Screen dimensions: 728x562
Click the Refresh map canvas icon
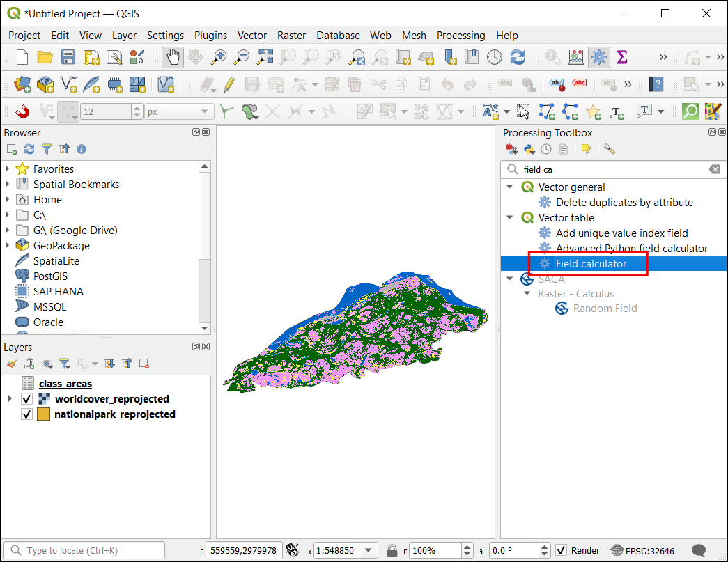[x=518, y=57]
